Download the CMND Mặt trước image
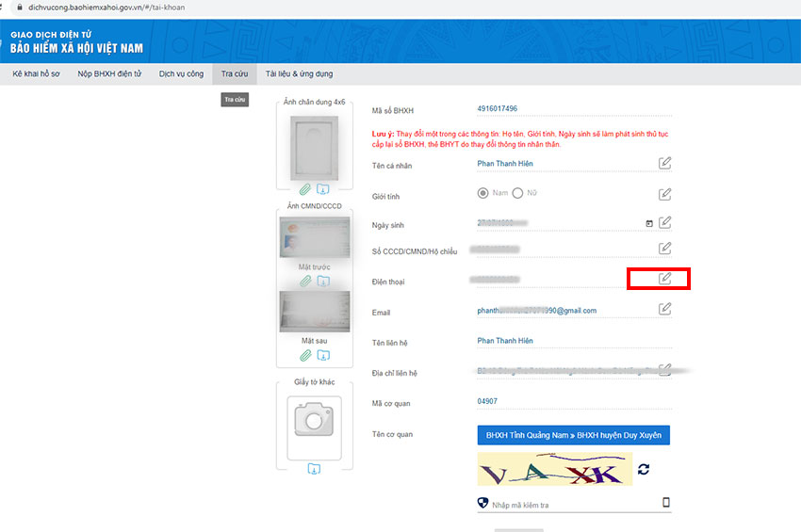Image resolution: width=801 pixels, height=532 pixels. (x=323, y=281)
